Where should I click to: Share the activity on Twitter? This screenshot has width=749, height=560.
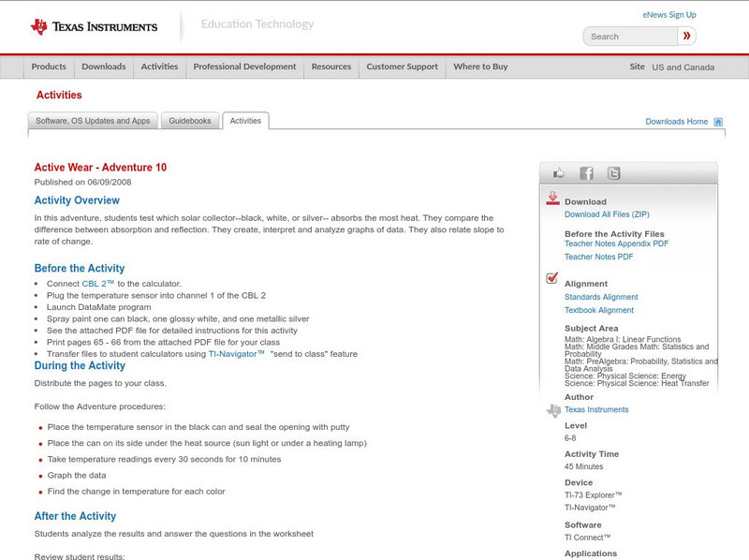coord(613,172)
